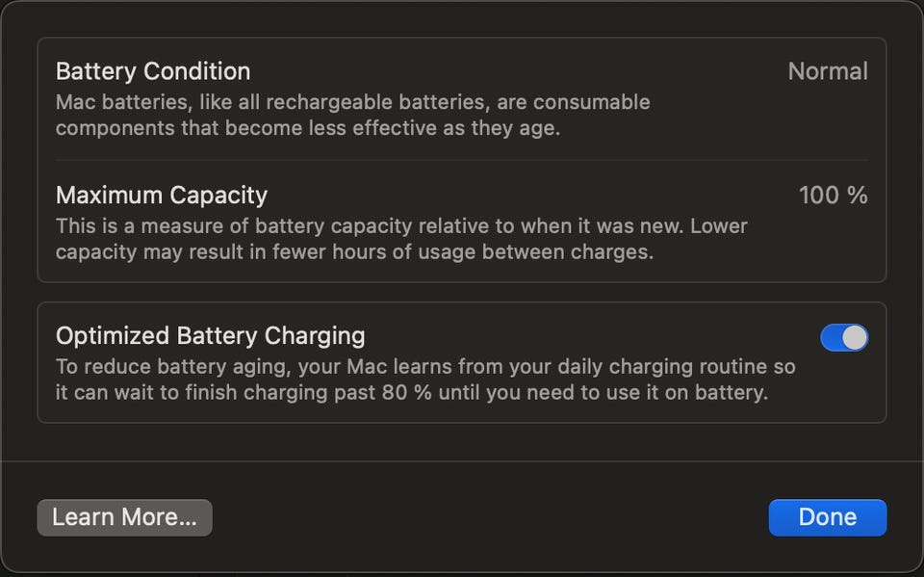Click the Maximum Capacity heading
The height and width of the screenshot is (577, 924).
(x=162, y=196)
